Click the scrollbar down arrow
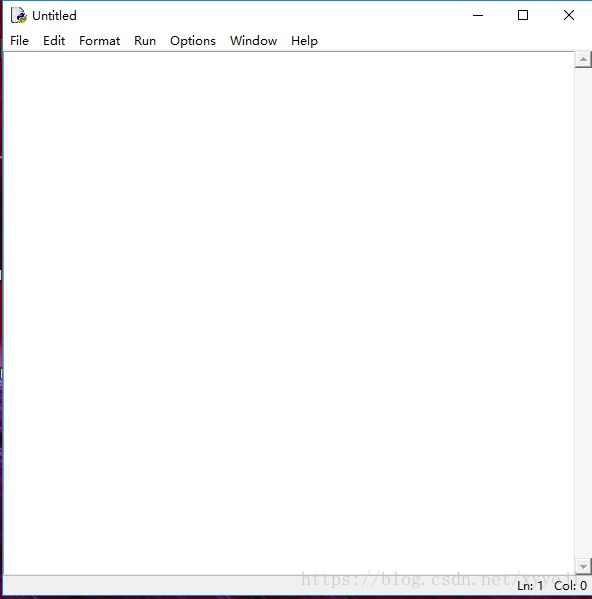 pyautogui.click(x=583, y=566)
